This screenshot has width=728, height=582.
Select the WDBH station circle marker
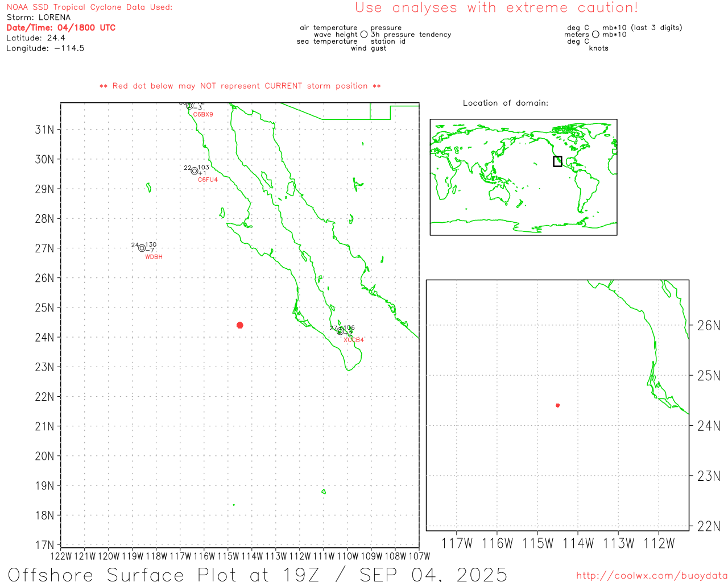(142, 248)
